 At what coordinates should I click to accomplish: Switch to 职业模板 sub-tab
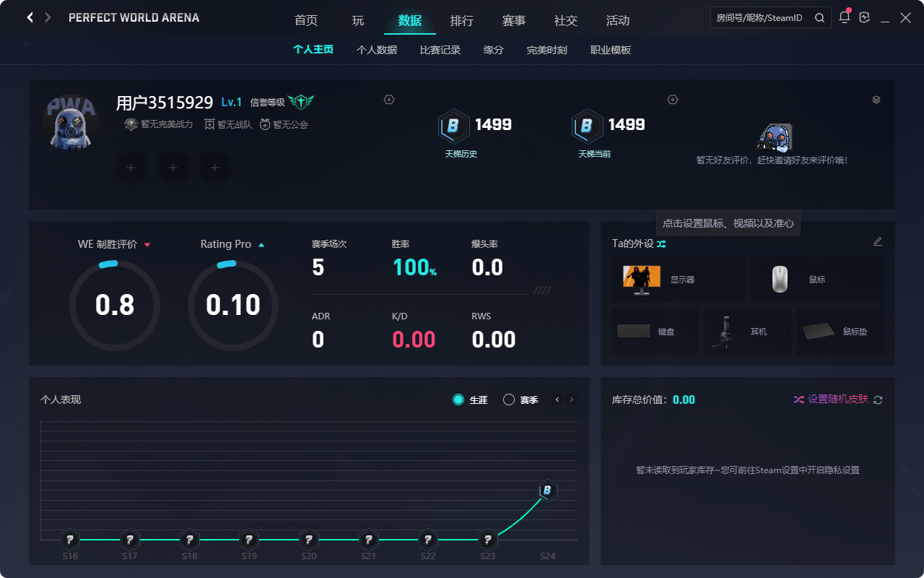[x=611, y=50]
